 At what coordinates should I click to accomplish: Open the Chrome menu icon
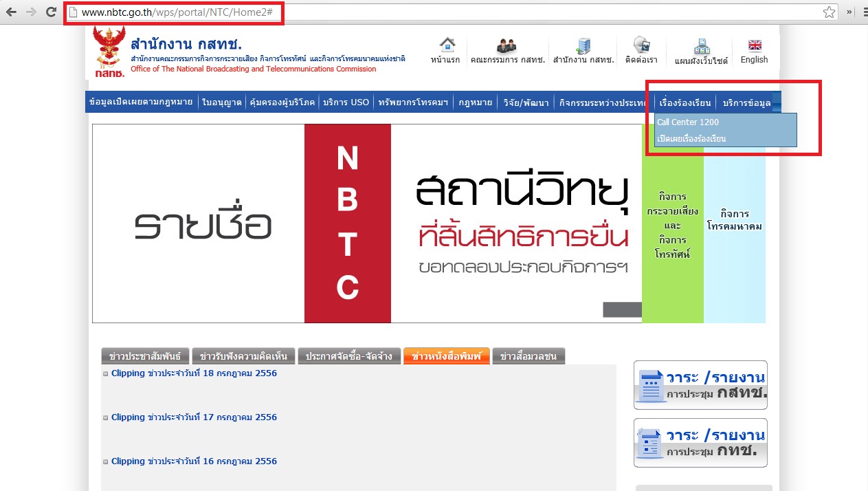(866, 12)
